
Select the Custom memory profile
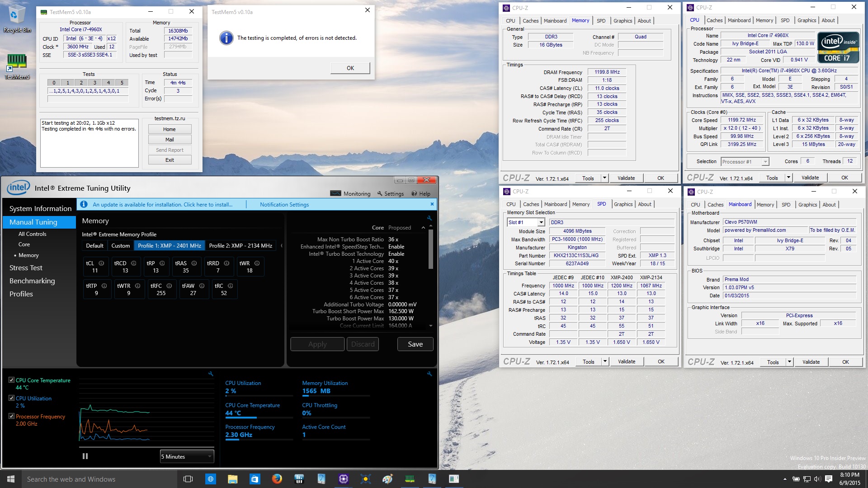[x=121, y=245]
